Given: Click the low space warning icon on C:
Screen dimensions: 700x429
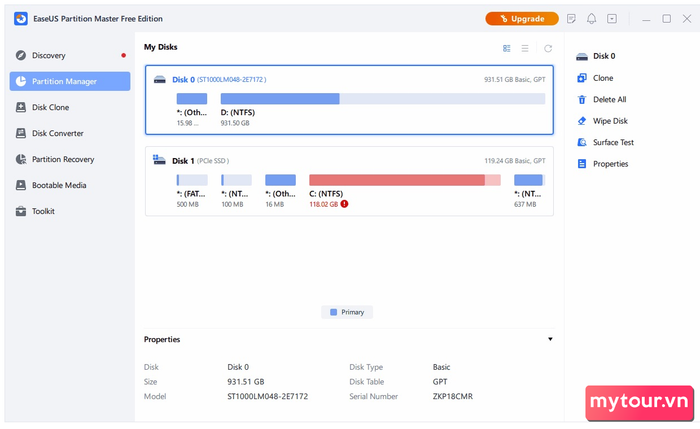Looking at the screenshot, I should click(x=344, y=204).
